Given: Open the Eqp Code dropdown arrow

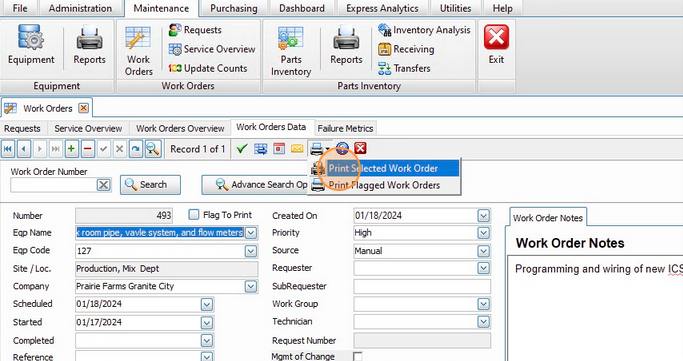Looking at the screenshot, I should tap(250, 251).
